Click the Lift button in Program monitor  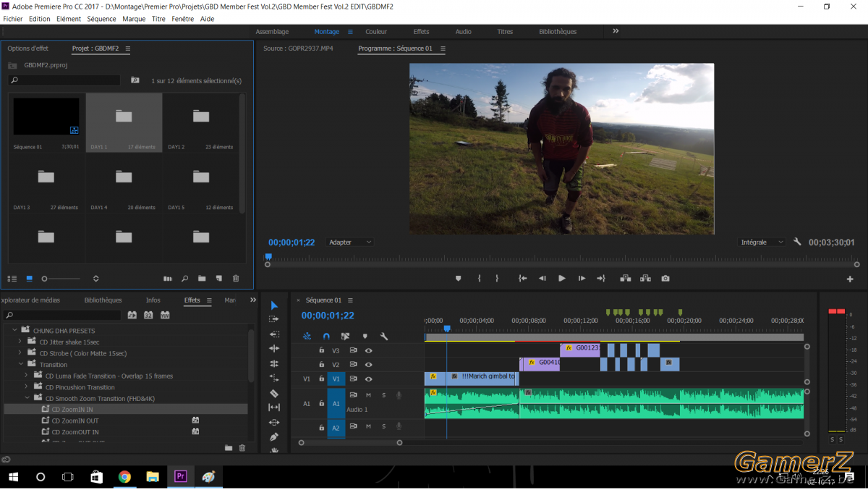(x=625, y=279)
